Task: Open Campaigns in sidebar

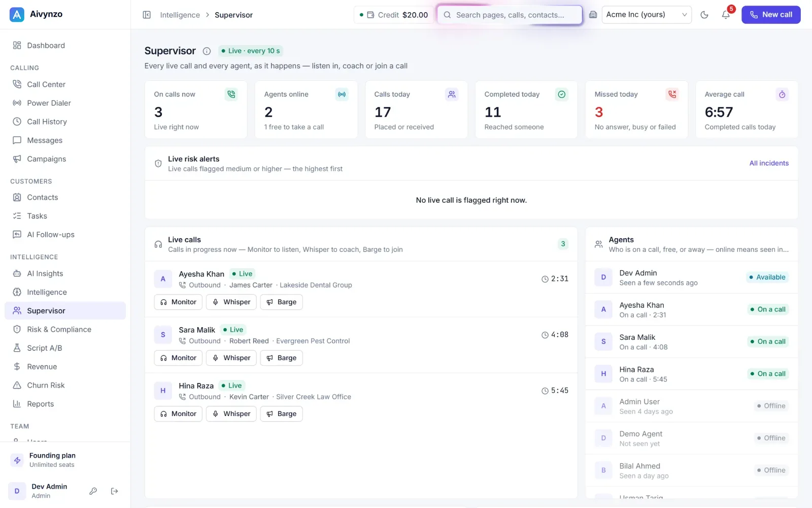Action: [x=65, y=159]
